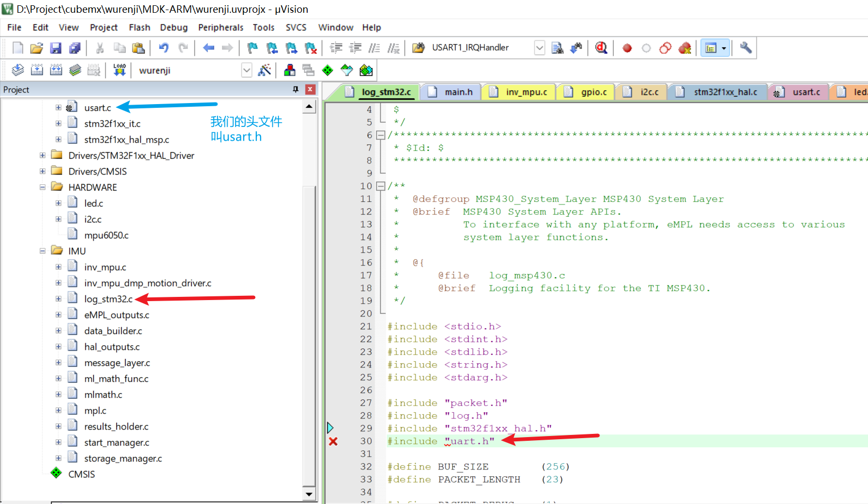Open the SVCS menu
Image resolution: width=868 pixels, height=504 pixels.
coord(296,28)
